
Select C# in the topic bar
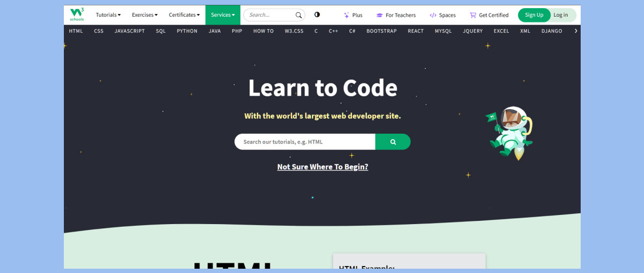pyautogui.click(x=352, y=31)
